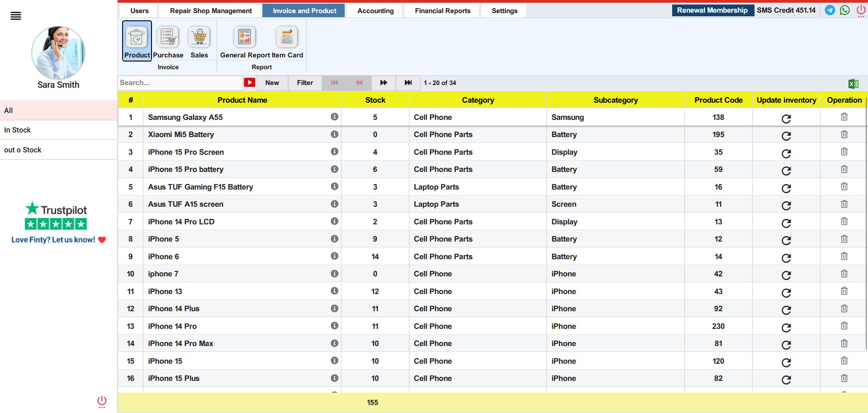868x413 pixels.
Task: Open the Purchase invoice icon
Action: tap(168, 38)
